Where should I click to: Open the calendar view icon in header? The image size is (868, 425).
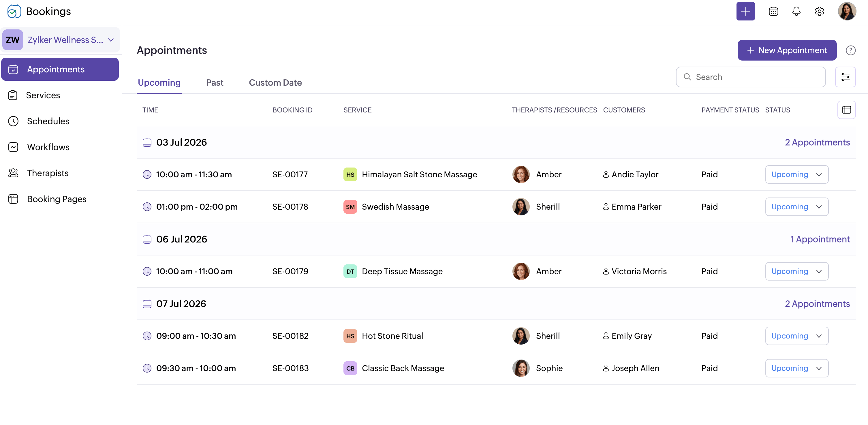[773, 12]
